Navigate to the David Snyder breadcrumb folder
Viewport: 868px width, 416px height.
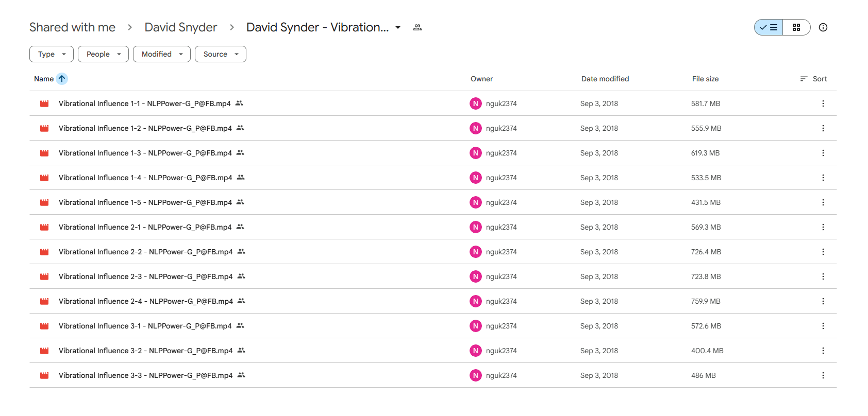[x=181, y=27]
